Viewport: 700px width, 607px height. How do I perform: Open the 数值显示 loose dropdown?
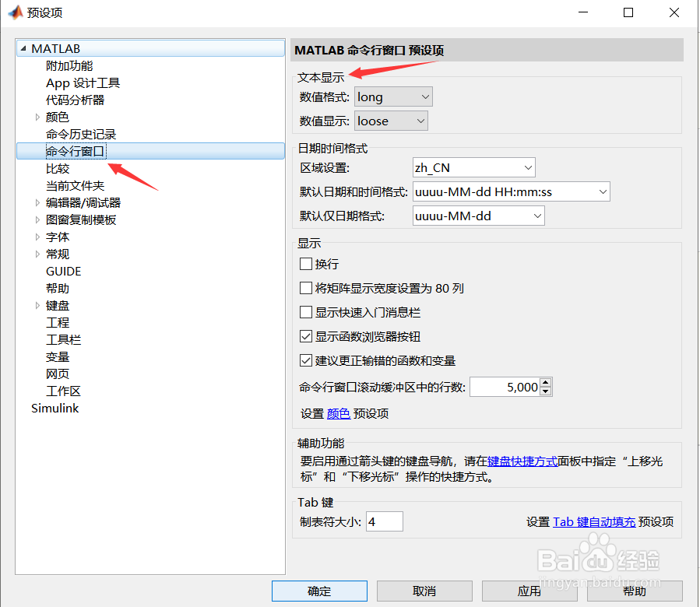[391, 121]
